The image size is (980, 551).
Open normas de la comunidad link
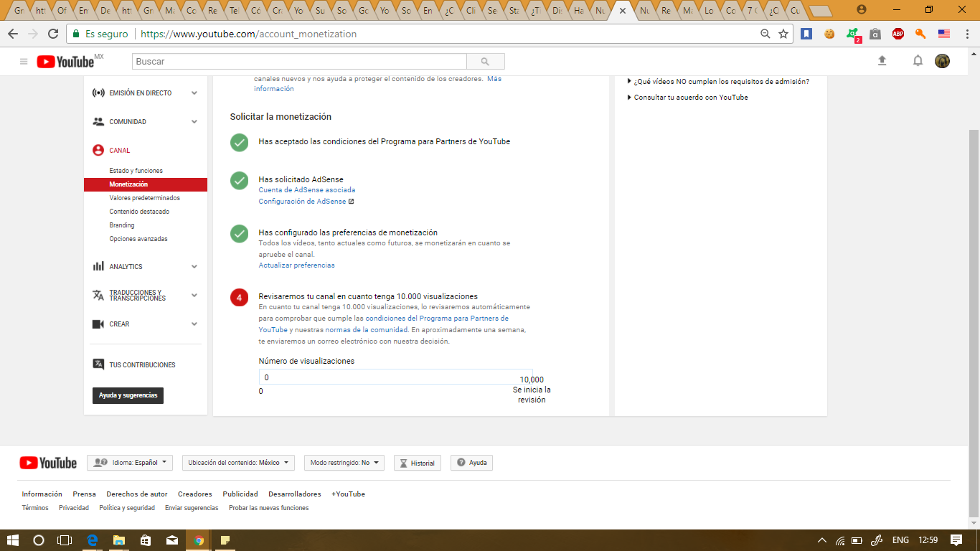(x=366, y=330)
